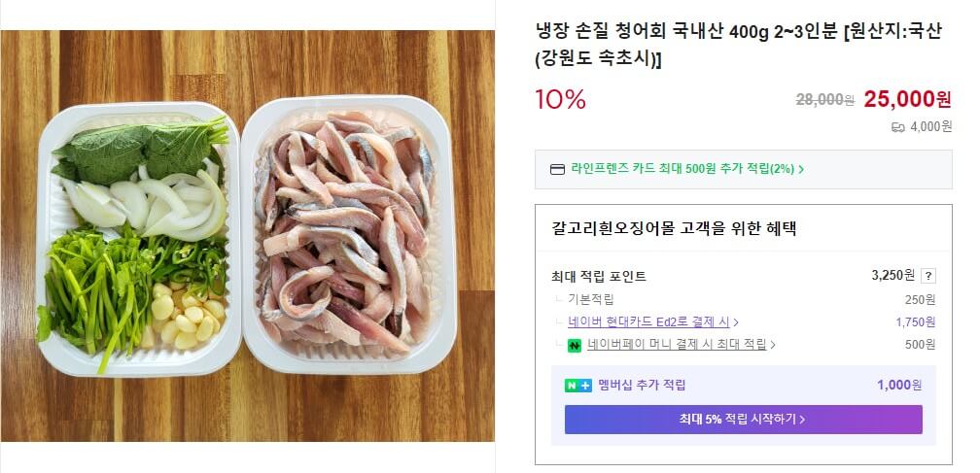Click the N+ membership badge icon
980x473 pixels.
click(x=578, y=386)
